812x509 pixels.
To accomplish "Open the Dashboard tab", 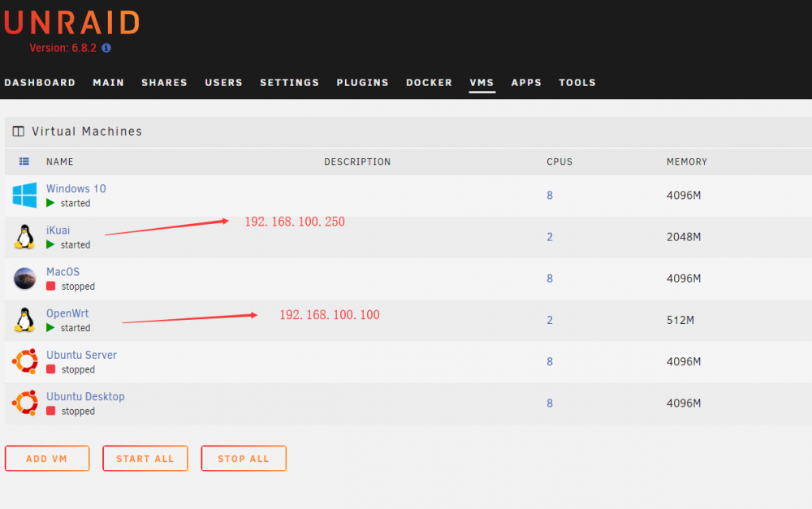I will pyautogui.click(x=40, y=82).
